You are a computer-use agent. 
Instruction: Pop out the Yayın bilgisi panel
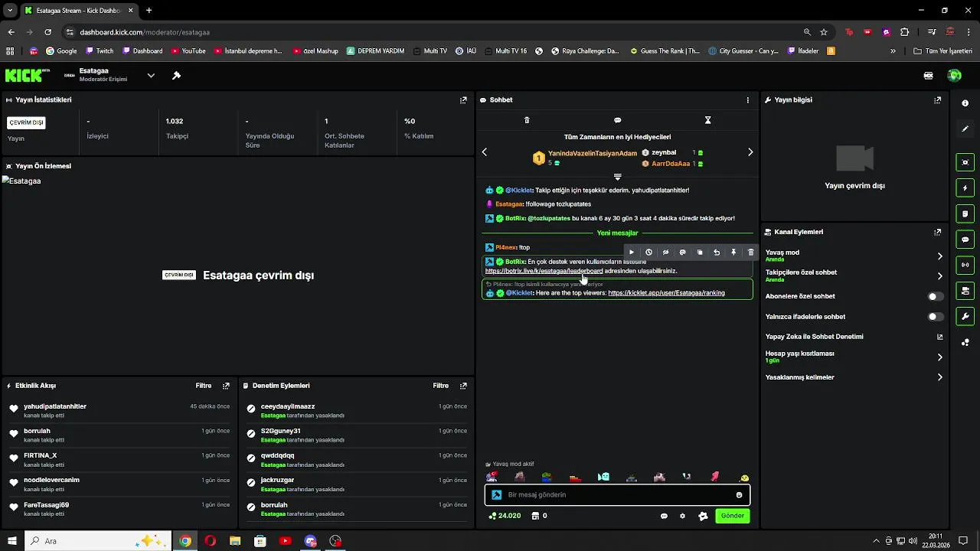(x=937, y=100)
